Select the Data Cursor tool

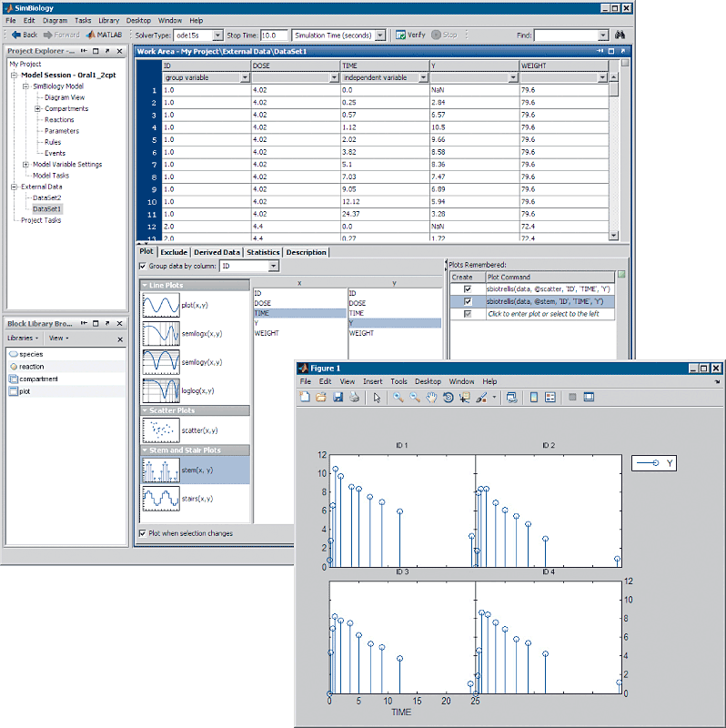(464, 398)
